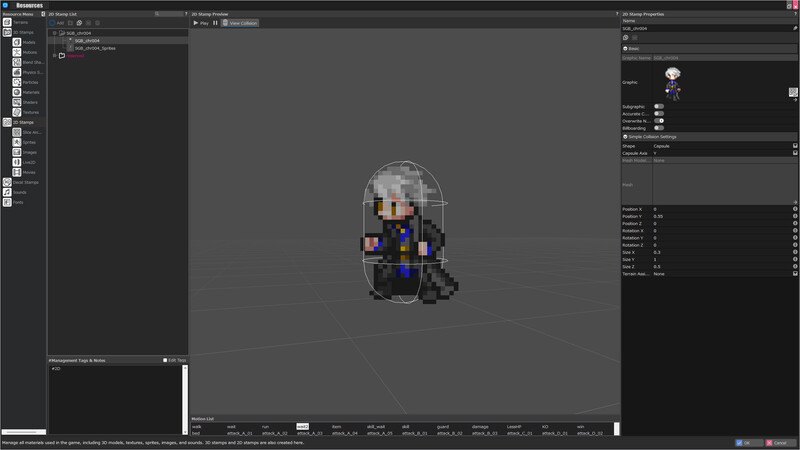The width and height of the screenshot is (800, 450).
Task: Click the Motion List scrollbar
Action: point(617,429)
